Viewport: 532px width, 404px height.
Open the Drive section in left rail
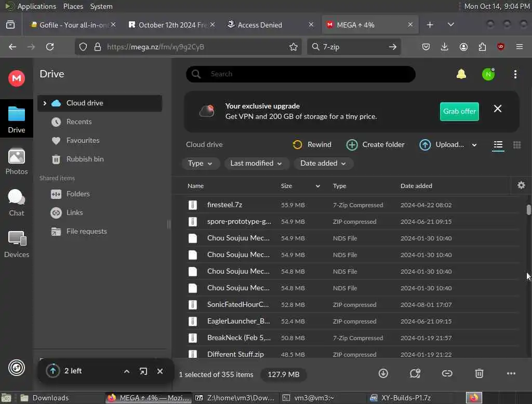click(16, 119)
